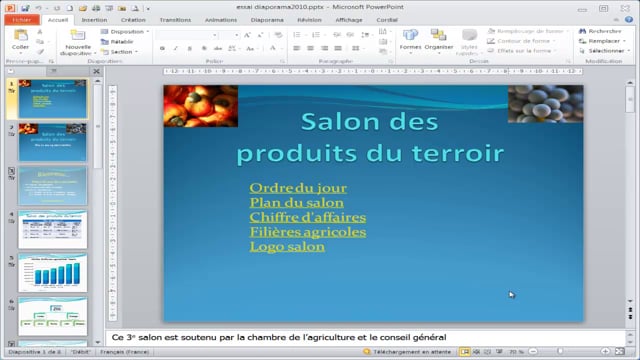
Task: Follow the Logo salon hyperlink
Action: pyautogui.click(x=287, y=247)
